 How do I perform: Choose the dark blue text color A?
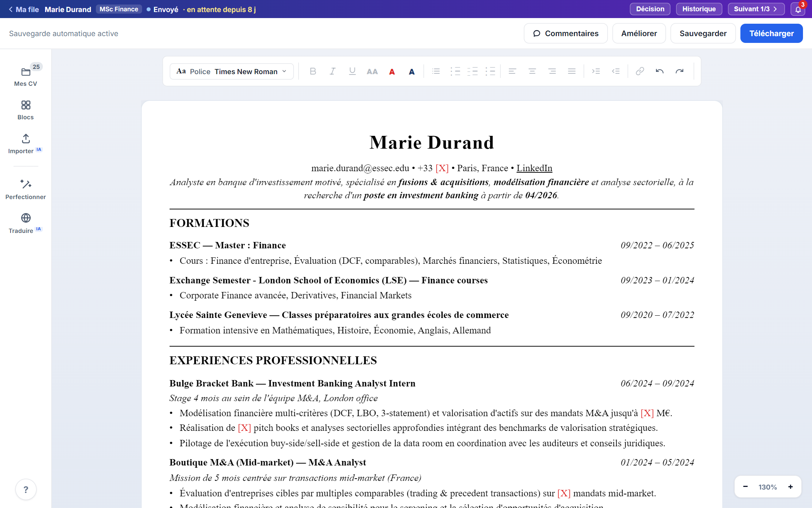412,71
